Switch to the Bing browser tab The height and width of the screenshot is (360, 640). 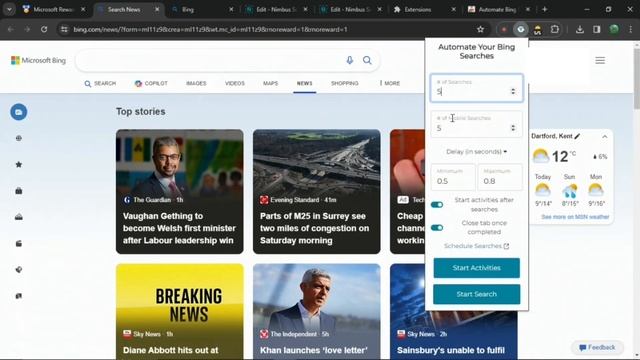(202, 9)
